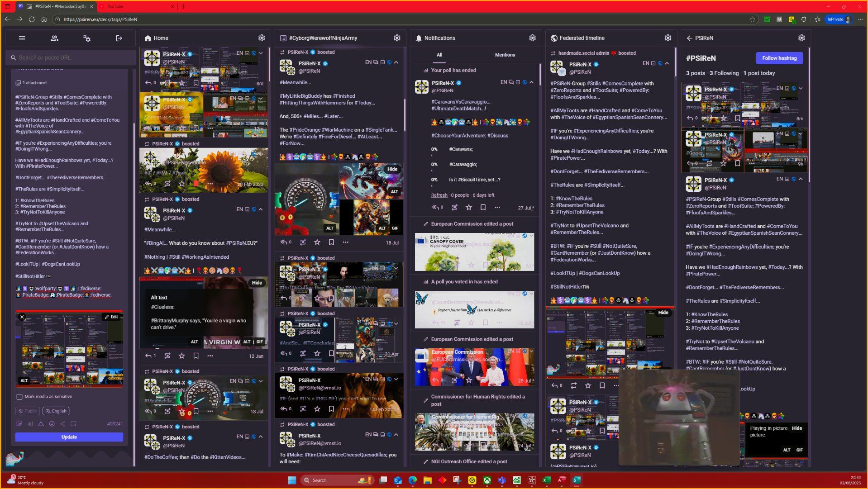This screenshot has width=868, height=489.
Task: Boost the Federated timeline #PSiReN-Group post
Action: [573, 386]
